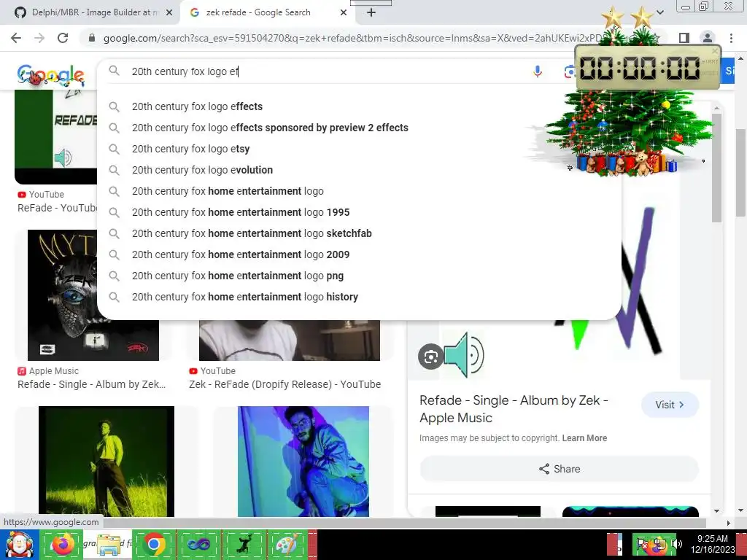
Task: Open the REFADE green thumbnail at top left
Action: point(55,136)
